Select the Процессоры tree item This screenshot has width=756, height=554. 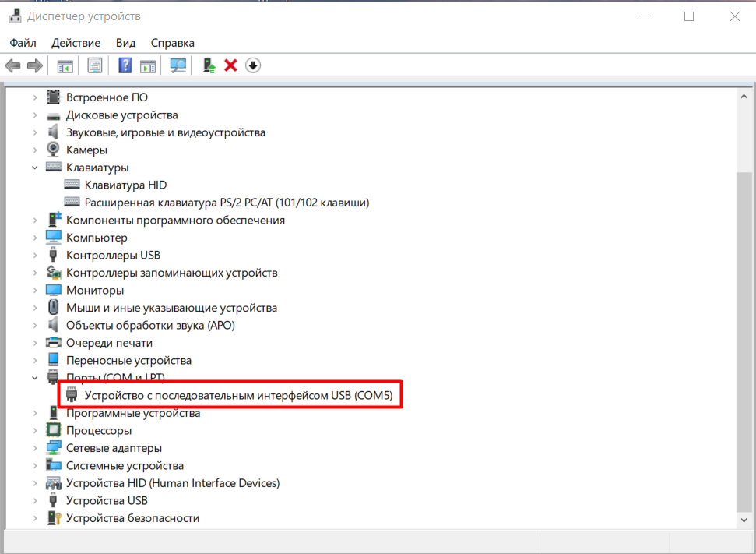coord(98,430)
